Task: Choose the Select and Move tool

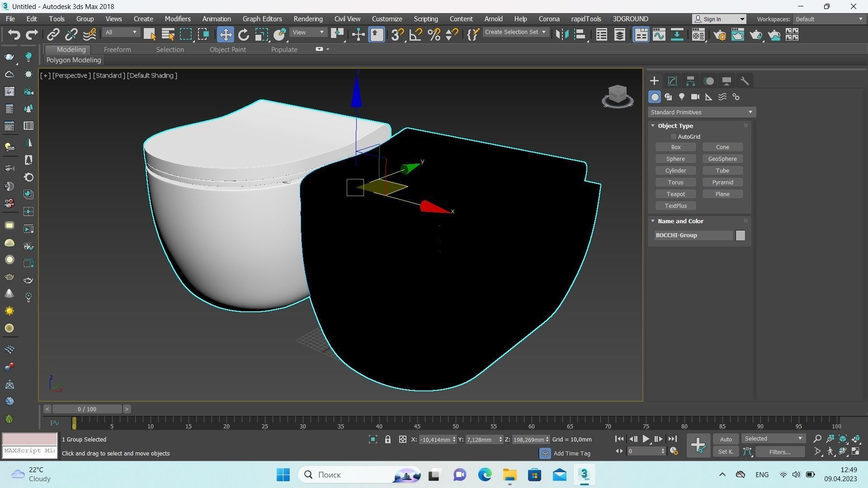Action: (225, 35)
